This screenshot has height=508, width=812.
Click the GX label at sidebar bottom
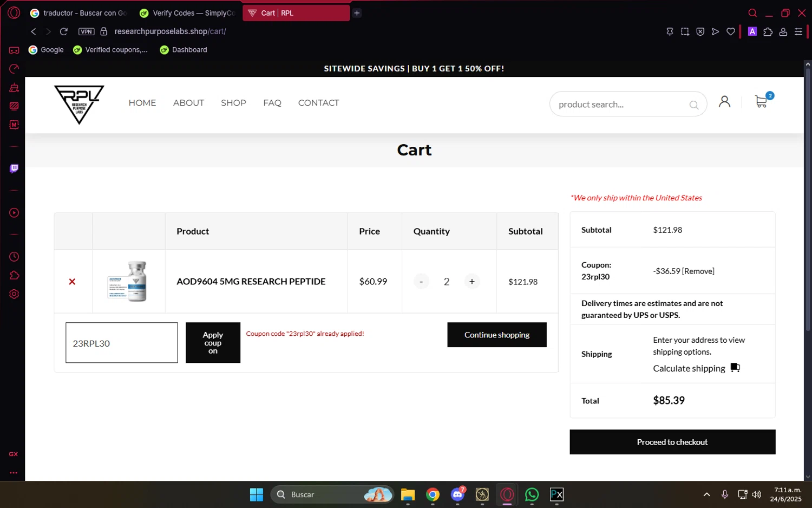coord(14,454)
